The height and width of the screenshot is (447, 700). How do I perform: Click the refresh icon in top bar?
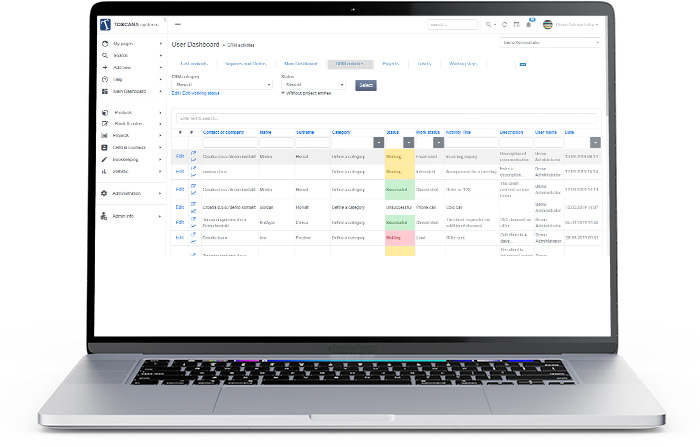503,24
